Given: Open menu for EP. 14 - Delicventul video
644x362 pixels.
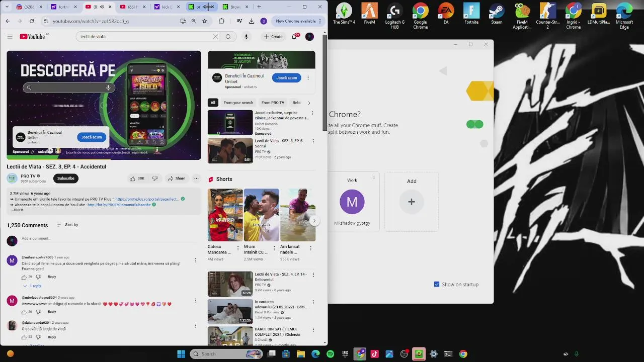Looking at the screenshot, I should (313, 275).
